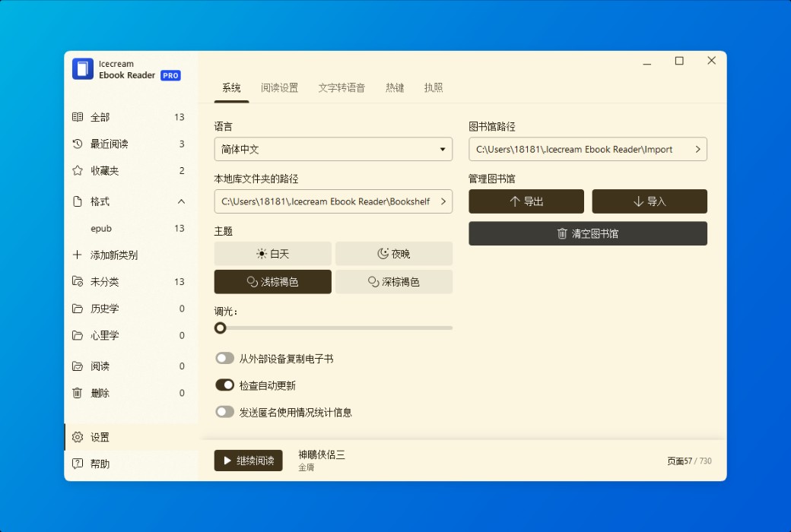Image resolution: width=791 pixels, height=532 pixels.
Task: Disable 检查自动更新 automatic updates
Action: [224, 385]
